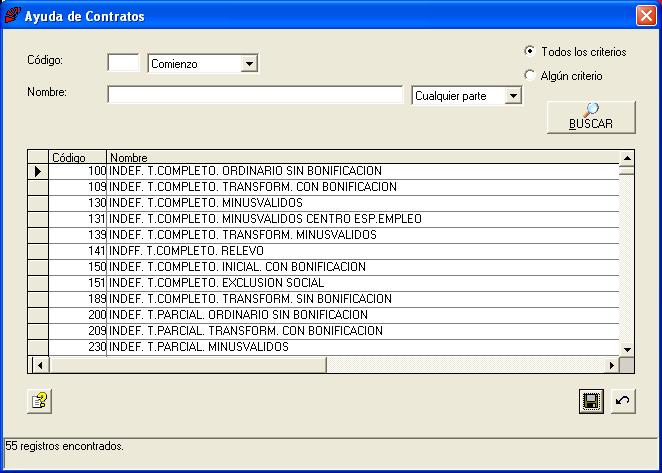Image resolution: width=662 pixels, height=473 pixels.
Task: Select the 'Algún criterio' radio button
Action: click(529, 75)
